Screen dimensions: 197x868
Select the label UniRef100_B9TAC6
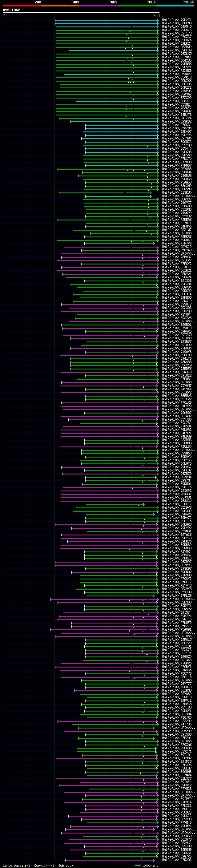176,535
